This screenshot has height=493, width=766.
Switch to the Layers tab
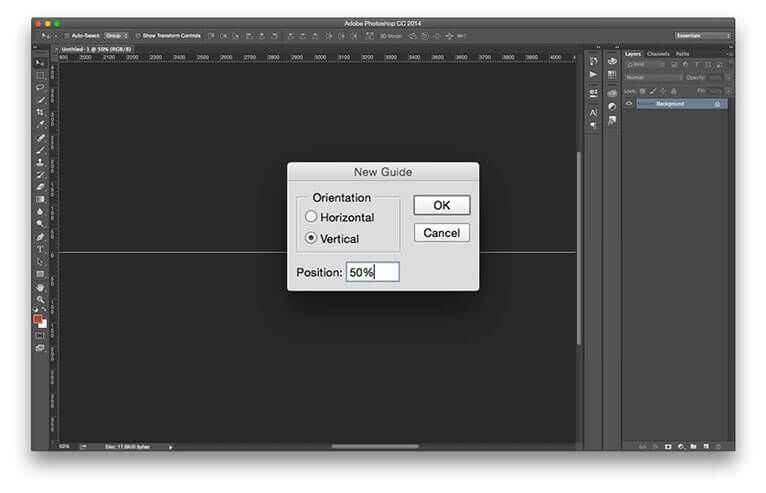tap(633, 54)
